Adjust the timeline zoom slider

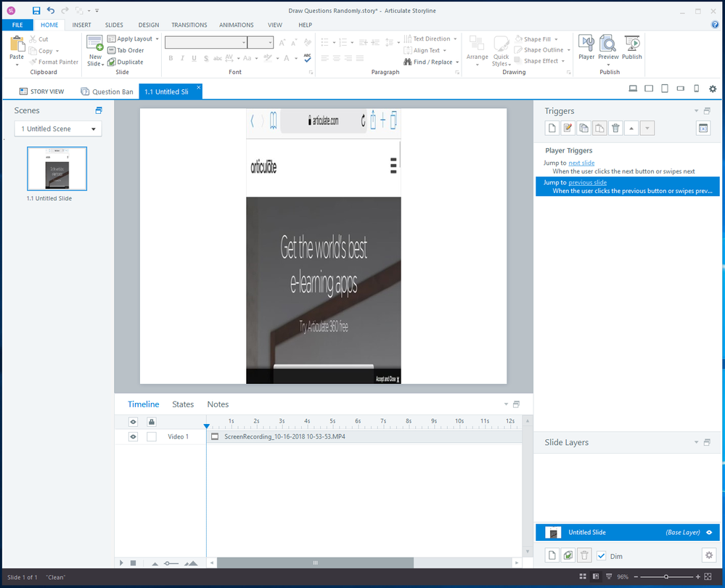pos(171,563)
